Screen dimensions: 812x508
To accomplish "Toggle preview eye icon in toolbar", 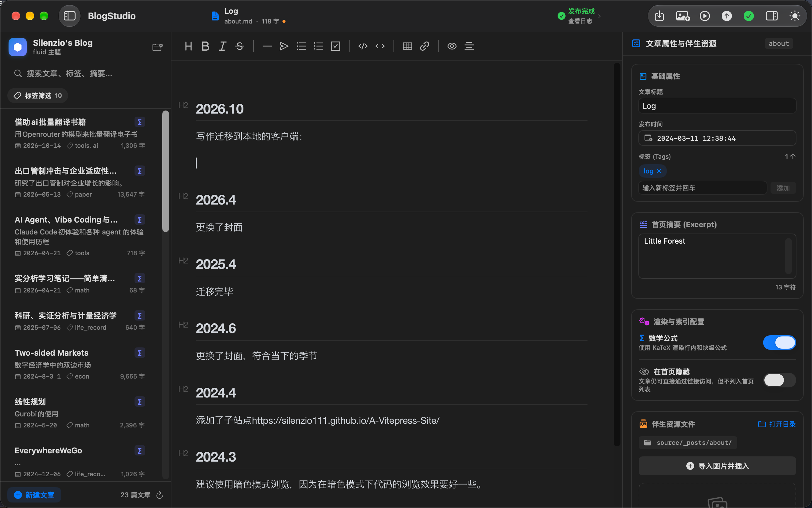I will (452, 46).
